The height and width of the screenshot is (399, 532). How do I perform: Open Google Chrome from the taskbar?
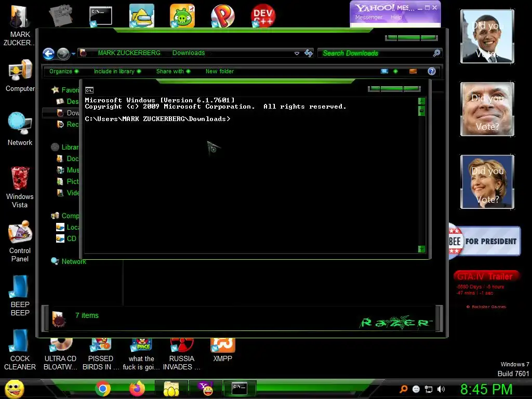pos(103,389)
